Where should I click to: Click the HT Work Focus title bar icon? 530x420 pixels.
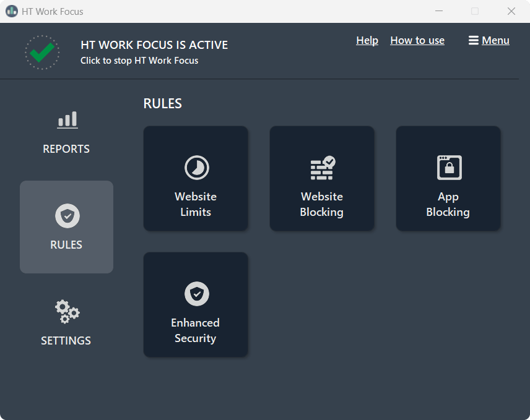(x=12, y=11)
